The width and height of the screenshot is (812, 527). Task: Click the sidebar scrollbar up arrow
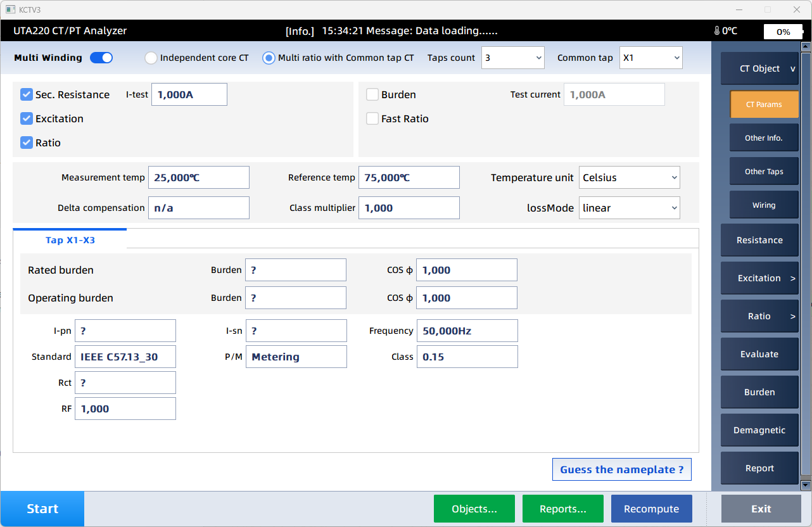click(806, 47)
